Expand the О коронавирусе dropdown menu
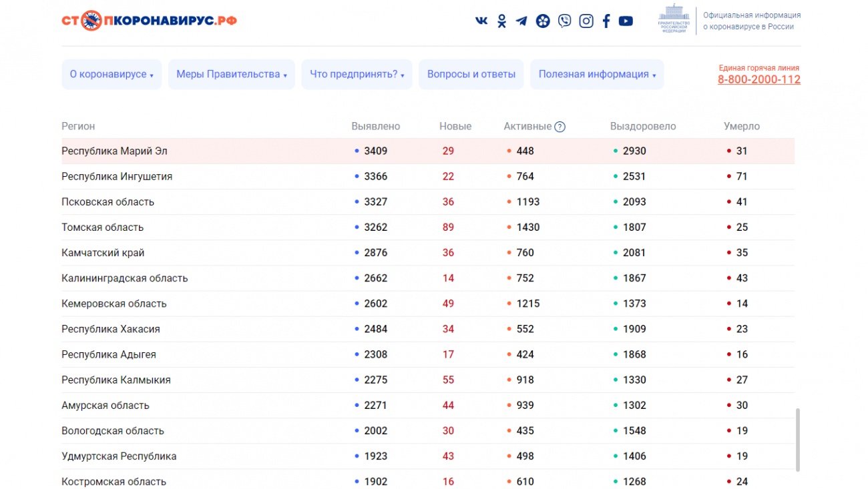Image resolution: width=868 pixels, height=489 pixels. click(112, 75)
